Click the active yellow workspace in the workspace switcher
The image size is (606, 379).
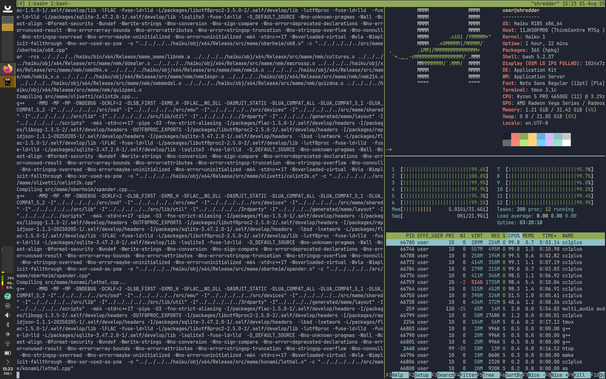7,27
